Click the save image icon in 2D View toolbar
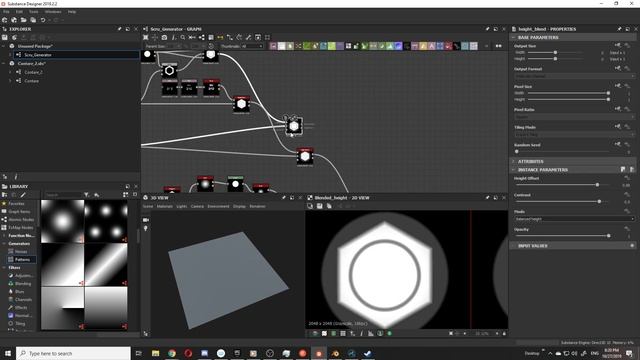 (x=320, y=206)
